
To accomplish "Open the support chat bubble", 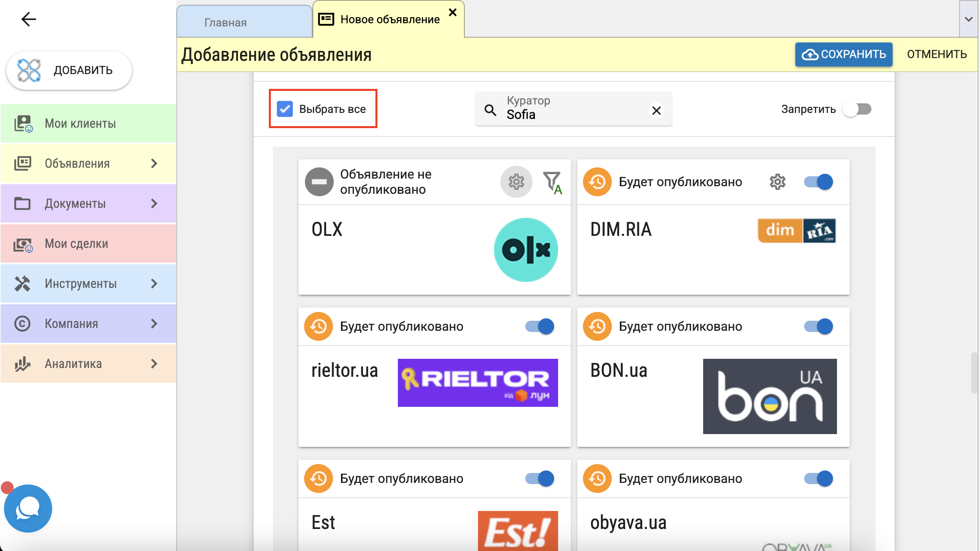I will tap(28, 509).
